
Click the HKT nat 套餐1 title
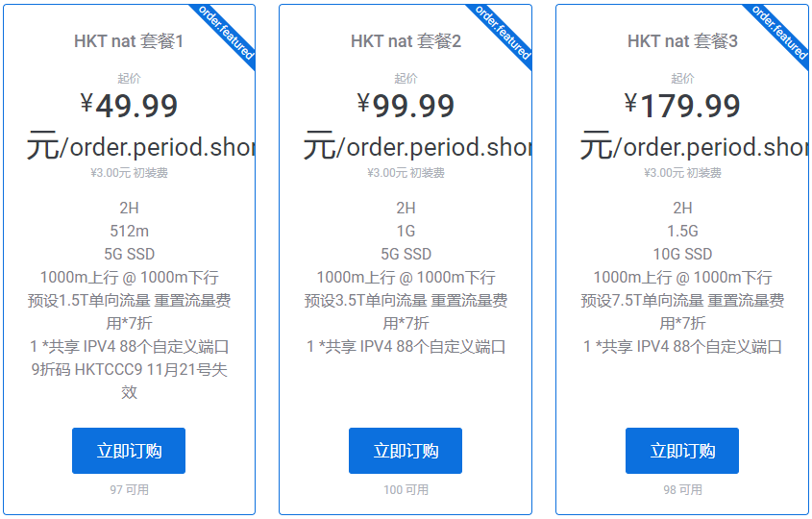[129, 41]
